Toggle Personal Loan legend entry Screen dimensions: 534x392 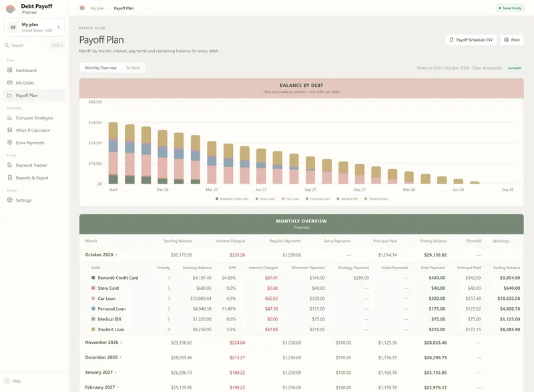point(318,199)
